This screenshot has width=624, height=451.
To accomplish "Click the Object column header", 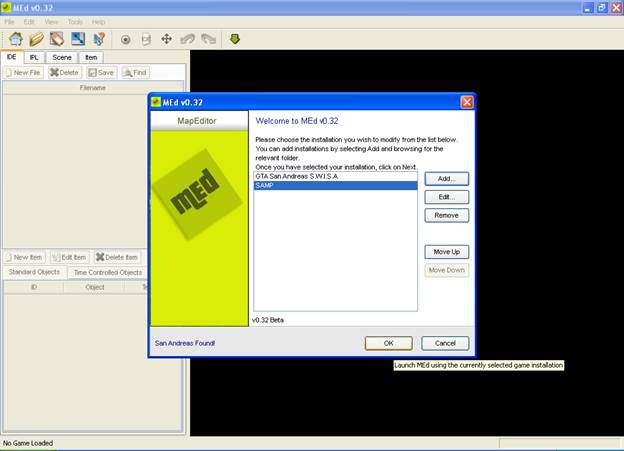I will (x=95, y=287).
